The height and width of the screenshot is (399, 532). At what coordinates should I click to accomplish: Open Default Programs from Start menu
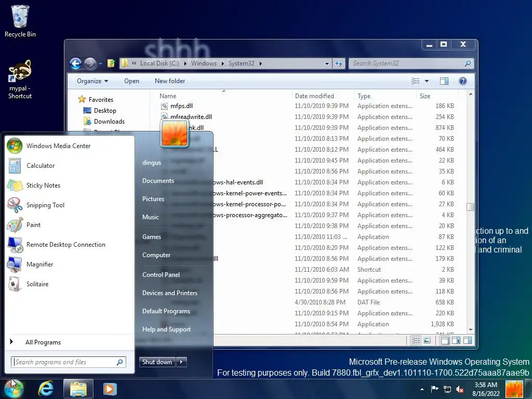pos(166,311)
